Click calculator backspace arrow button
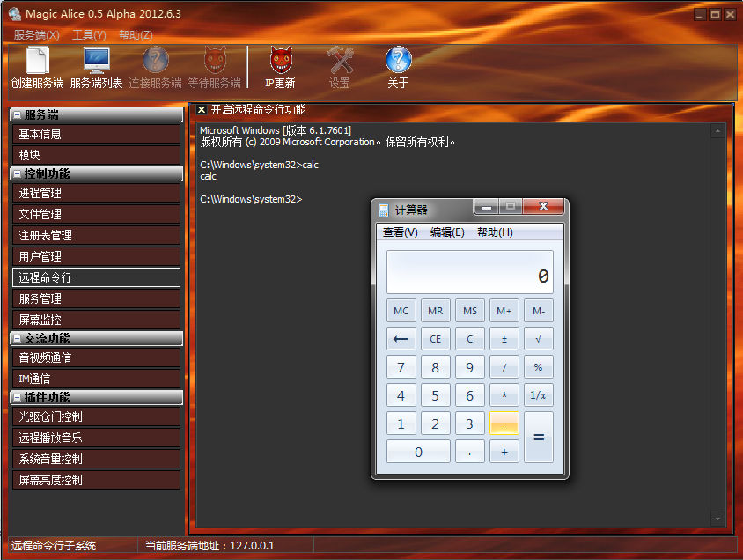The width and height of the screenshot is (743, 560). (401, 339)
